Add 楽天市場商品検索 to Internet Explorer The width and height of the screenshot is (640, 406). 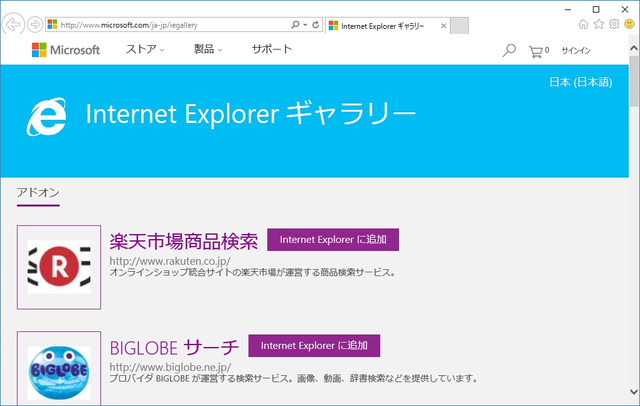pyautogui.click(x=333, y=240)
